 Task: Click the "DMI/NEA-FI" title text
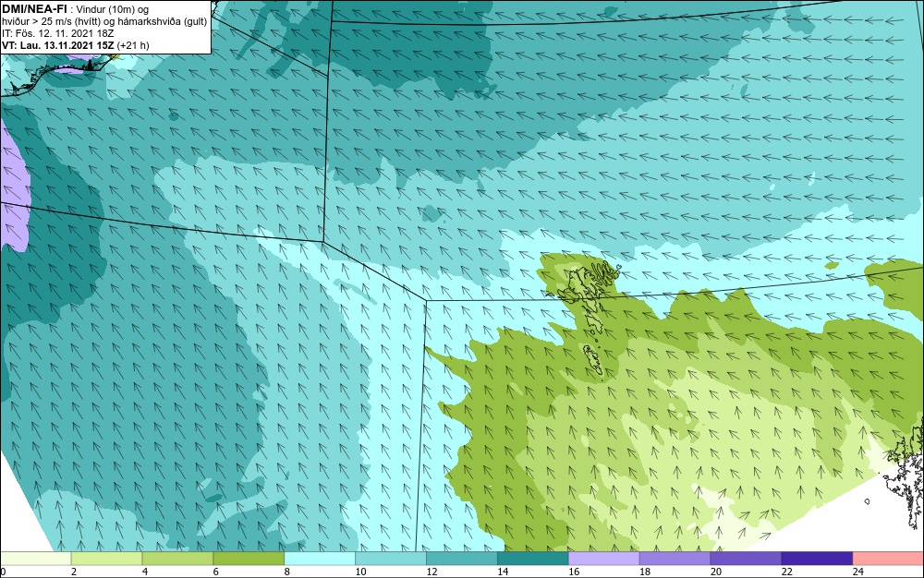click(x=34, y=9)
